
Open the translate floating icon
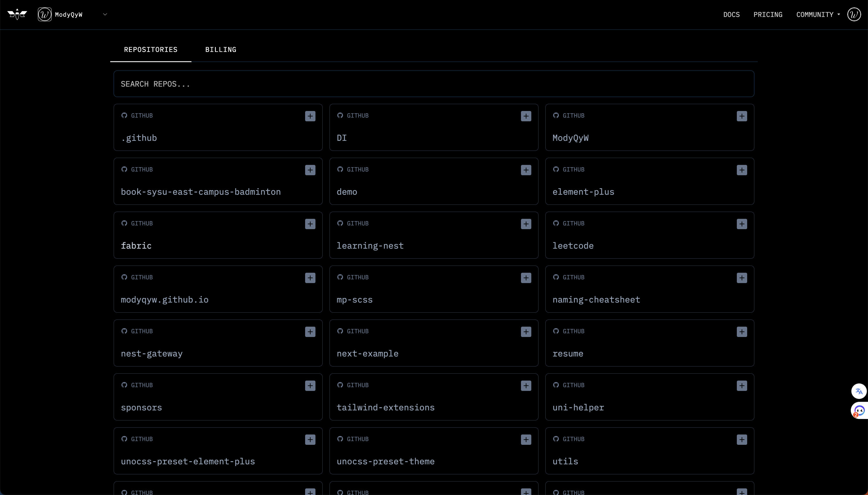[x=859, y=391]
